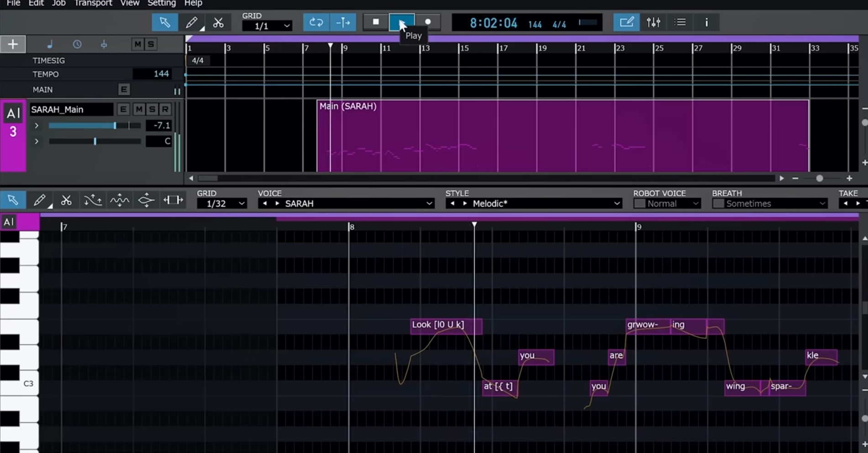Open the info panel icon
This screenshot has width=868, height=453.
(706, 22)
